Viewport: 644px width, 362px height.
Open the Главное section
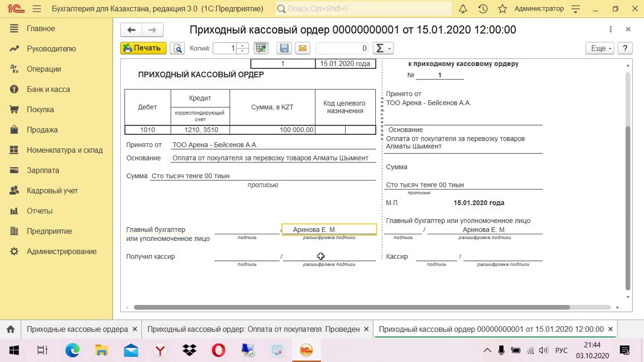tap(41, 29)
